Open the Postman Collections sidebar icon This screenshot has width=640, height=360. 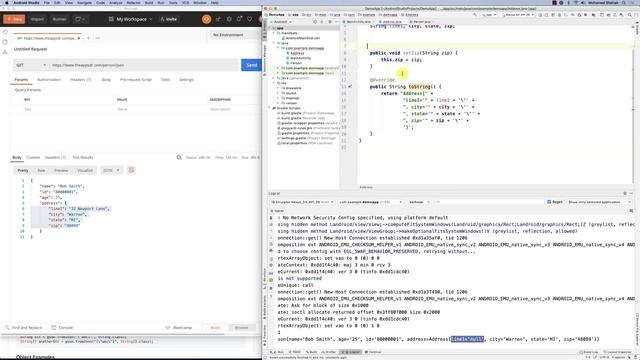5,42
